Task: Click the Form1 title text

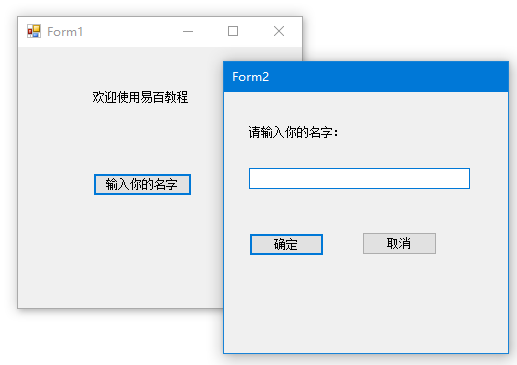Action: tap(65, 32)
